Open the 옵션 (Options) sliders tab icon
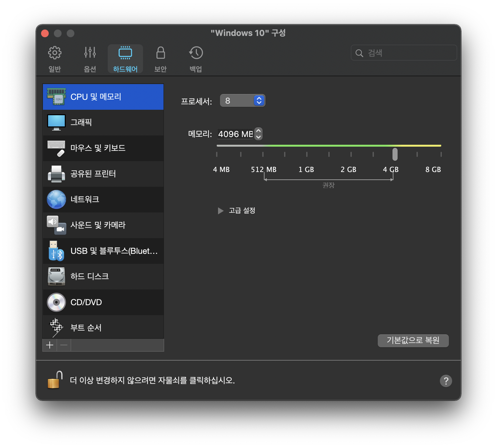The width and height of the screenshot is (497, 448). coord(90,52)
